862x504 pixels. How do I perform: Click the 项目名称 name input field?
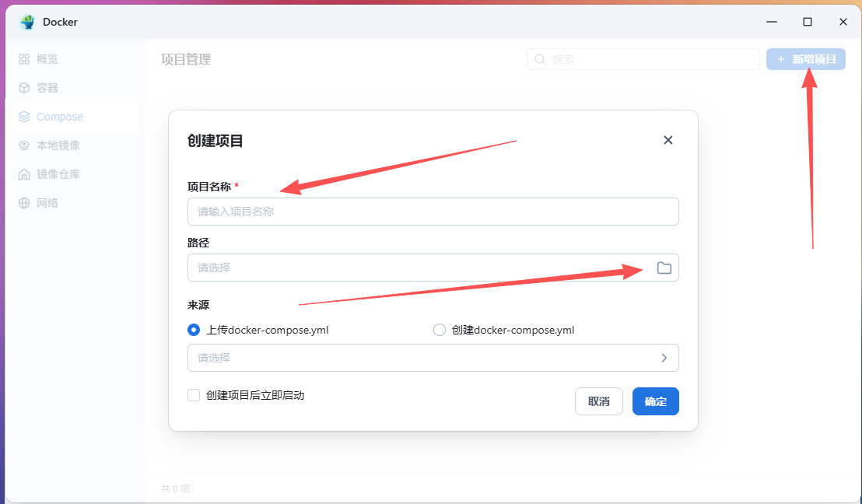433,212
